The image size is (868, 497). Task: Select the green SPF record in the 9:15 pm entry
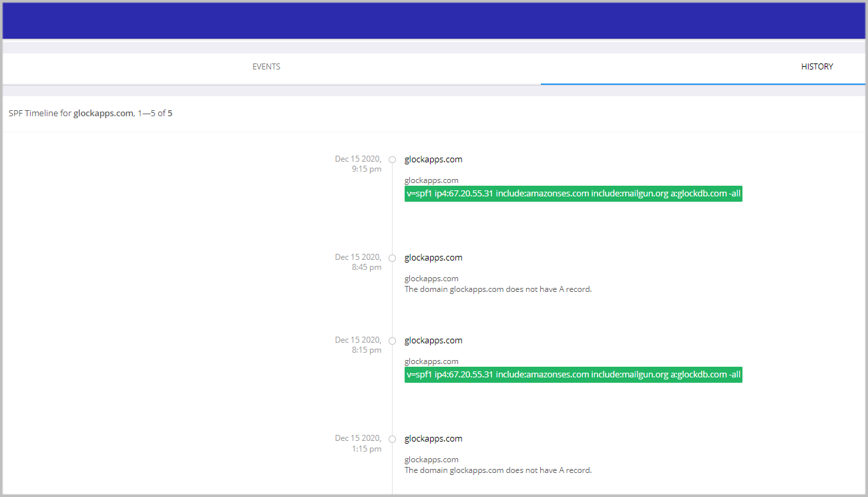click(573, 194)
